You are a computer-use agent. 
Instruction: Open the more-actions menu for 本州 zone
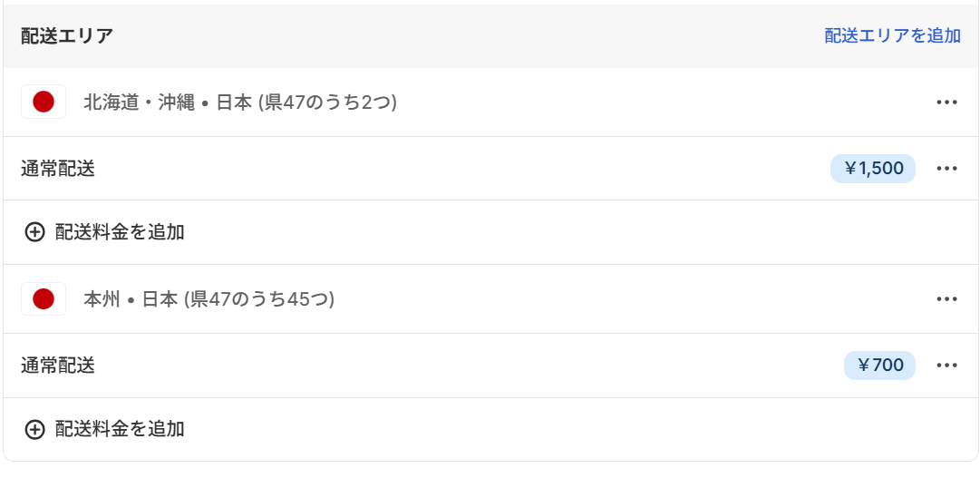[946, 298]
